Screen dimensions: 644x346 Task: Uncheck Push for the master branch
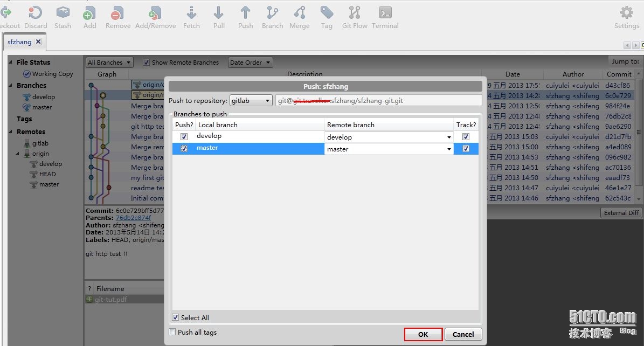tap(184, 149)
